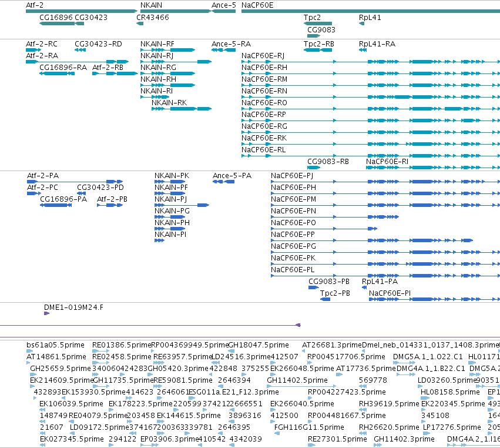Image resolution: width=500 pixels, height=448 pixels.
Task: Open transcript NKAIN-RF
Action: 157,44
